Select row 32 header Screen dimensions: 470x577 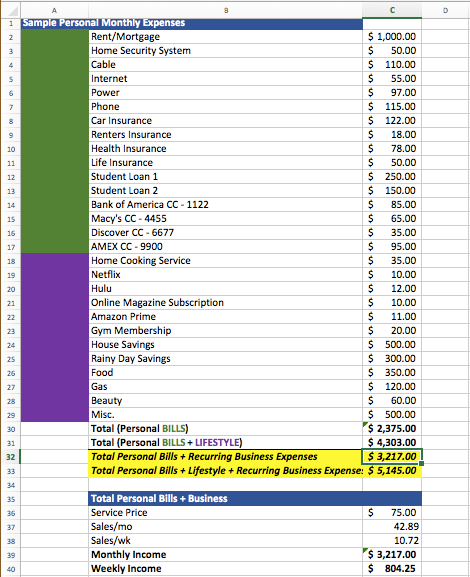click(x=11, y=457)
